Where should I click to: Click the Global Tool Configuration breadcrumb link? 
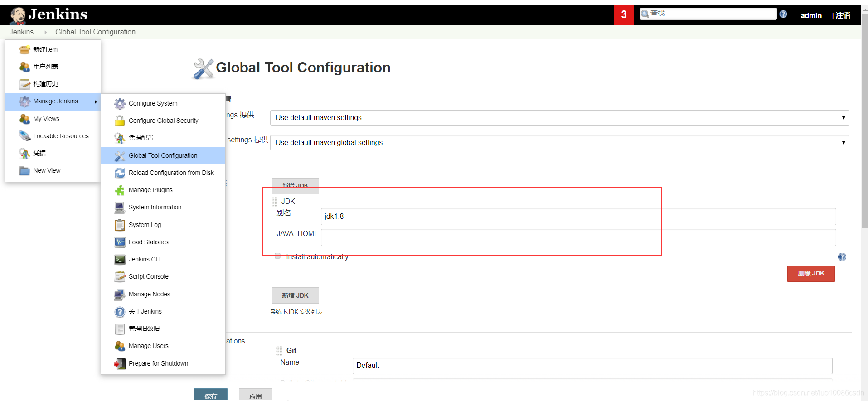pos(95,32)
